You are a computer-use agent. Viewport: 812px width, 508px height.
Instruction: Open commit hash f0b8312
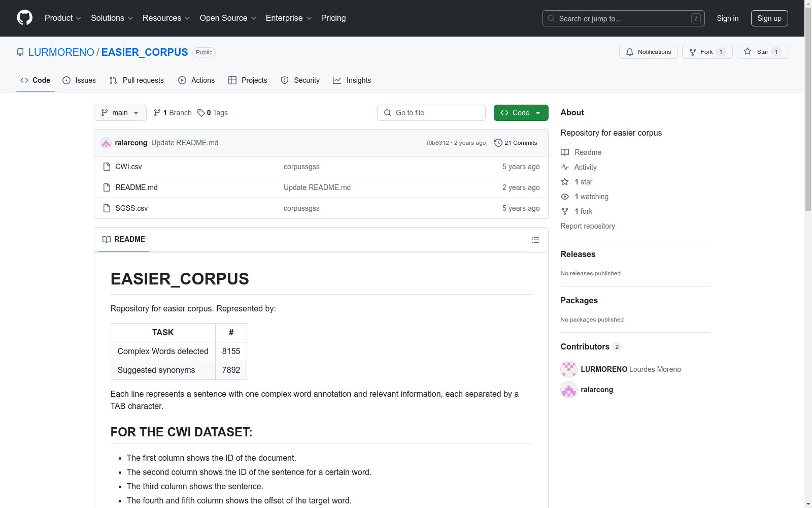pyautogui.click(x=437, y=143)
